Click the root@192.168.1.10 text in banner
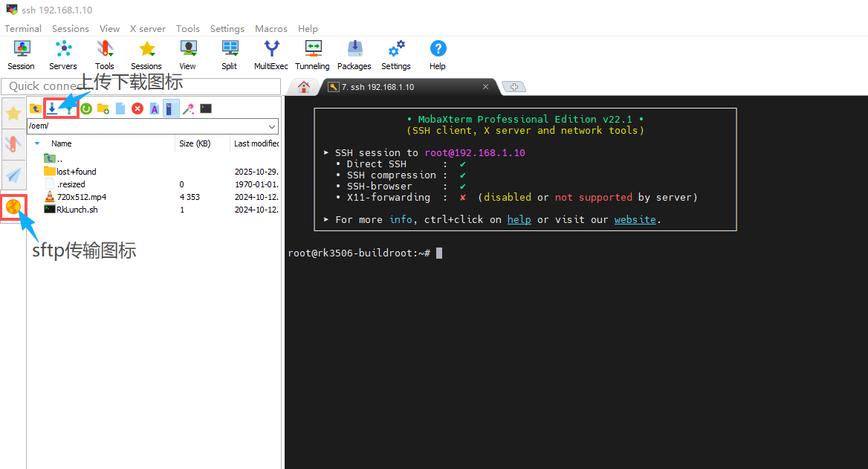Screen dimensions: 868x469 [475, 153]
